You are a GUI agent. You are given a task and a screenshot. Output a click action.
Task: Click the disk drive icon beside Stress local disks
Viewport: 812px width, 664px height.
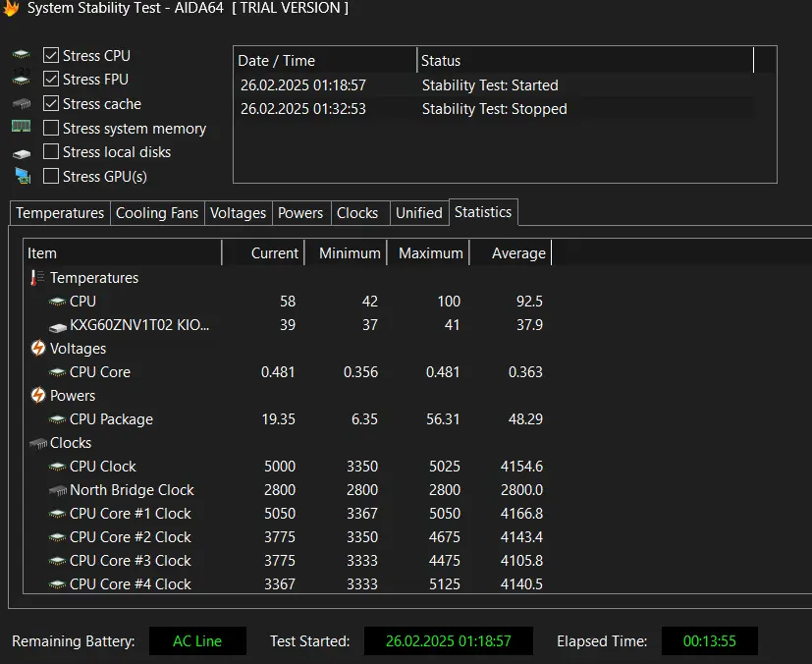(22, 153)
